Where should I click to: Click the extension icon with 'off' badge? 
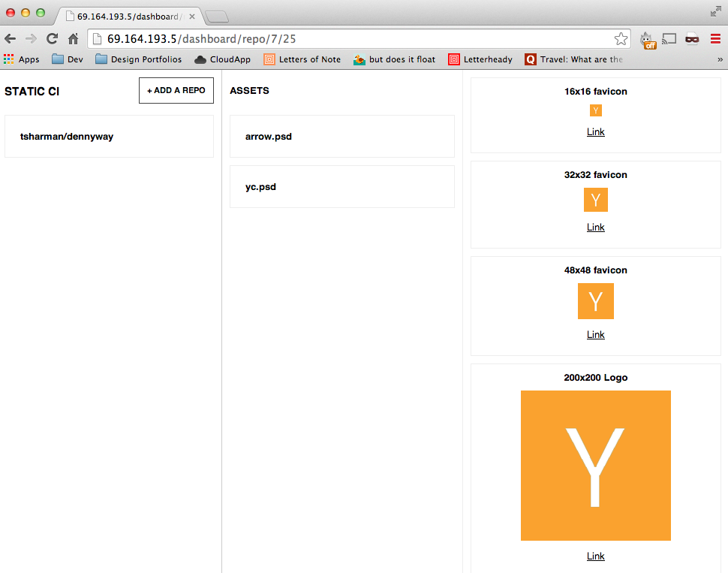[x=648, y=40]
